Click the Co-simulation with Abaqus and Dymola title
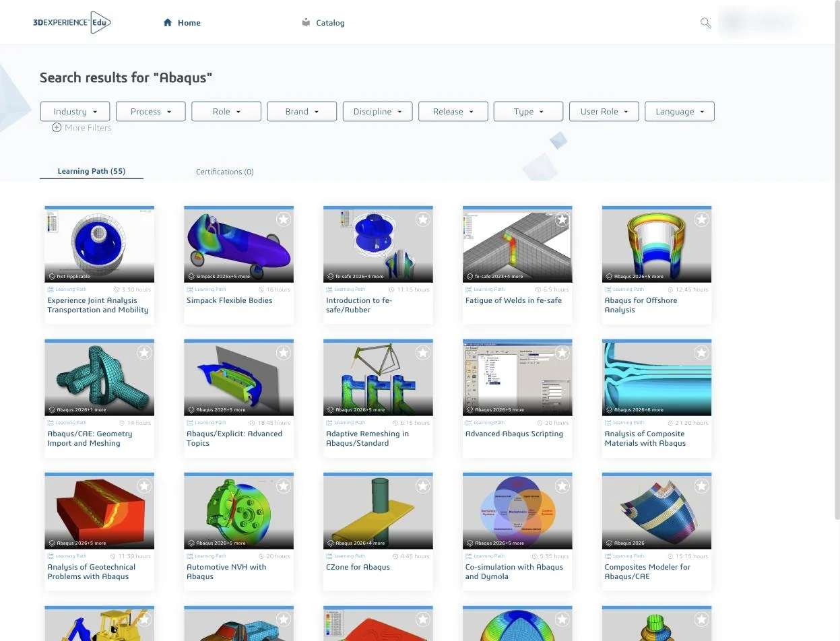Screen dimensions: 840x641 click(x=514, y=572)
